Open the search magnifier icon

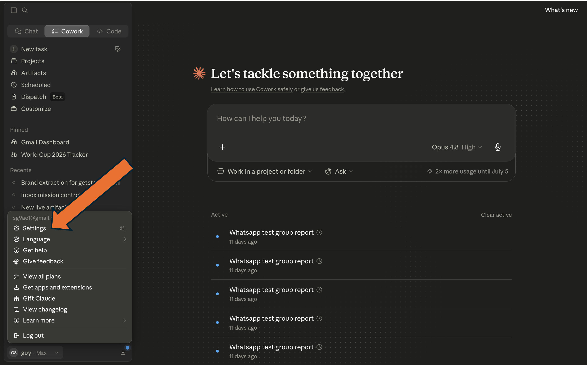coord(25,10)
